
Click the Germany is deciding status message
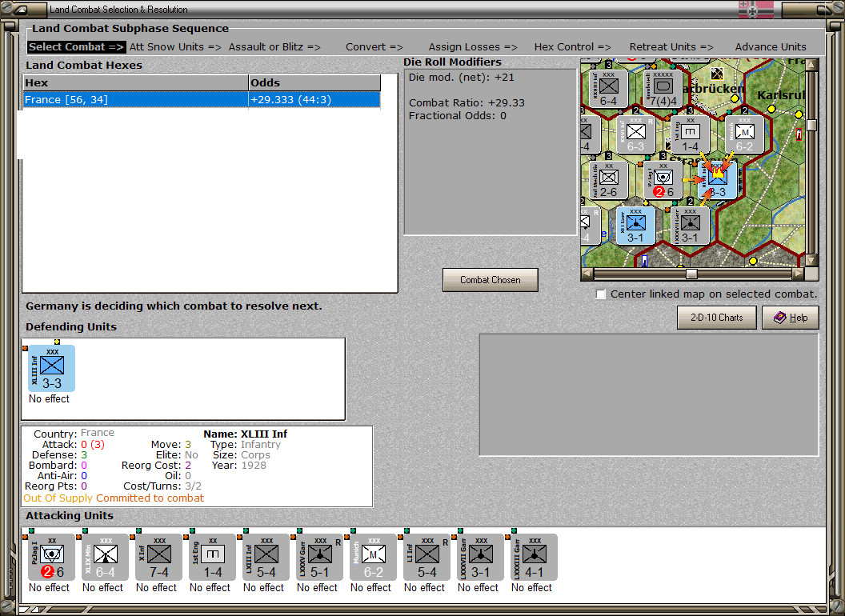click(x=174, y=306)
